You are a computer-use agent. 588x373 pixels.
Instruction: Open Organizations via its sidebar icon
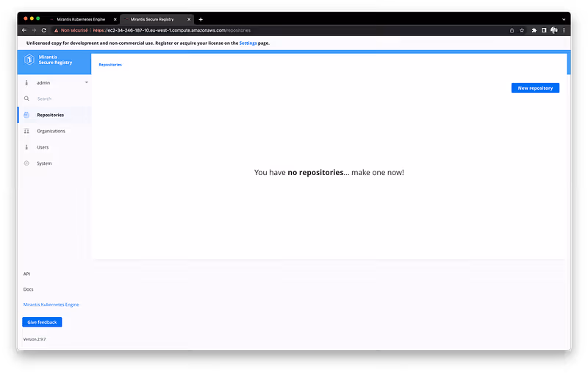[x=26, y=131]
